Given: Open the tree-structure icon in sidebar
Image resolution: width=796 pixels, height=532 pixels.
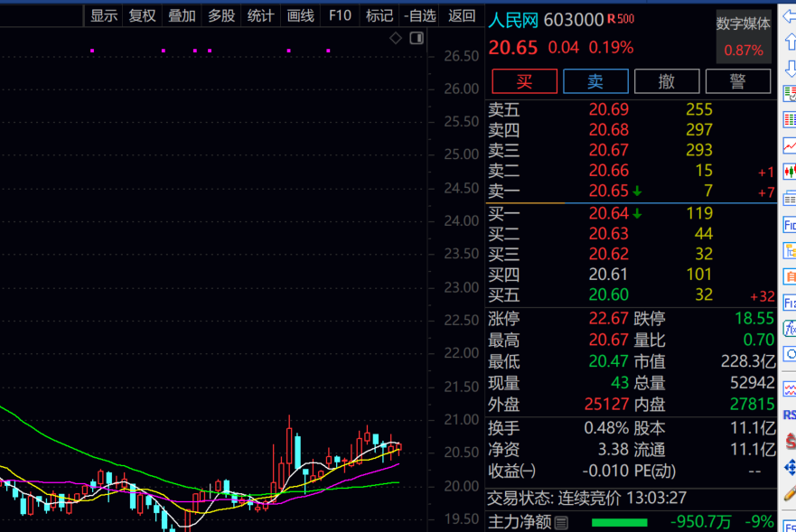Looking at the screenshot, I should tap(790, 250).
